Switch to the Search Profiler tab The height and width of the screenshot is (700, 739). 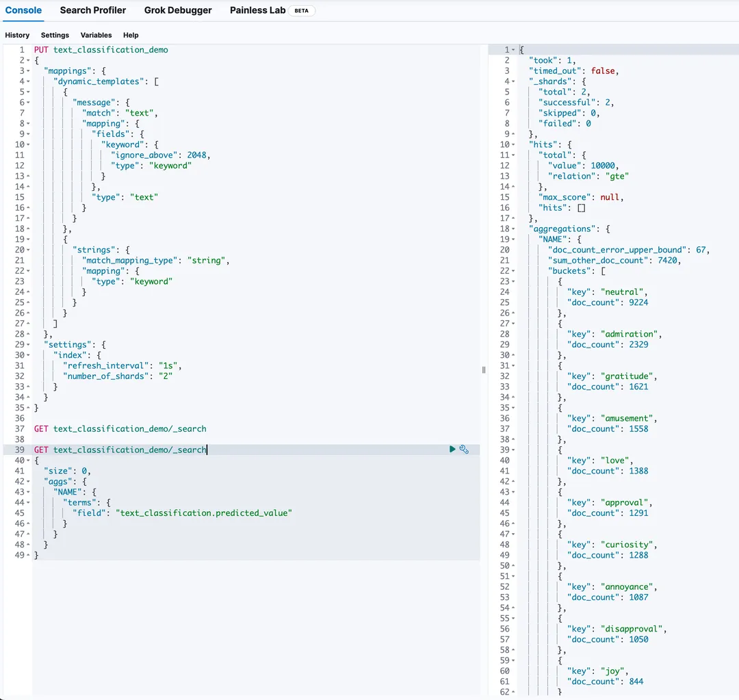point(93,10)
